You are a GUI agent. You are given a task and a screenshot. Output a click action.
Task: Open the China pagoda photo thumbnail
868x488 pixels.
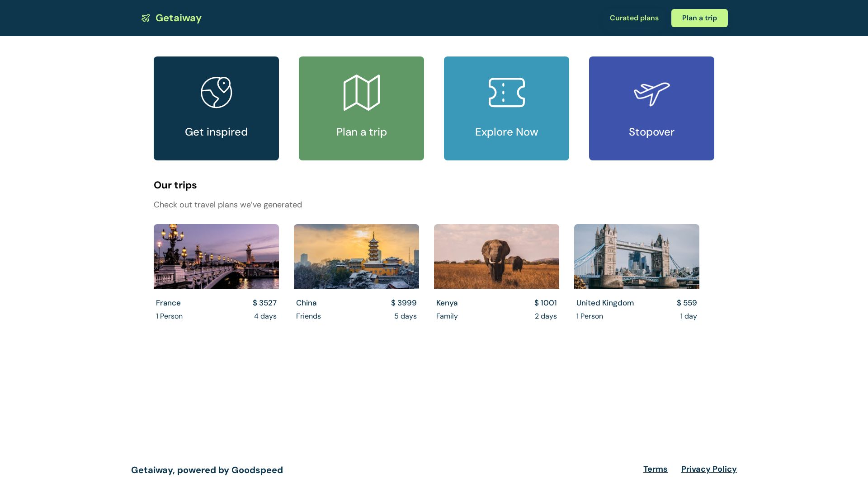coord(356,256)
